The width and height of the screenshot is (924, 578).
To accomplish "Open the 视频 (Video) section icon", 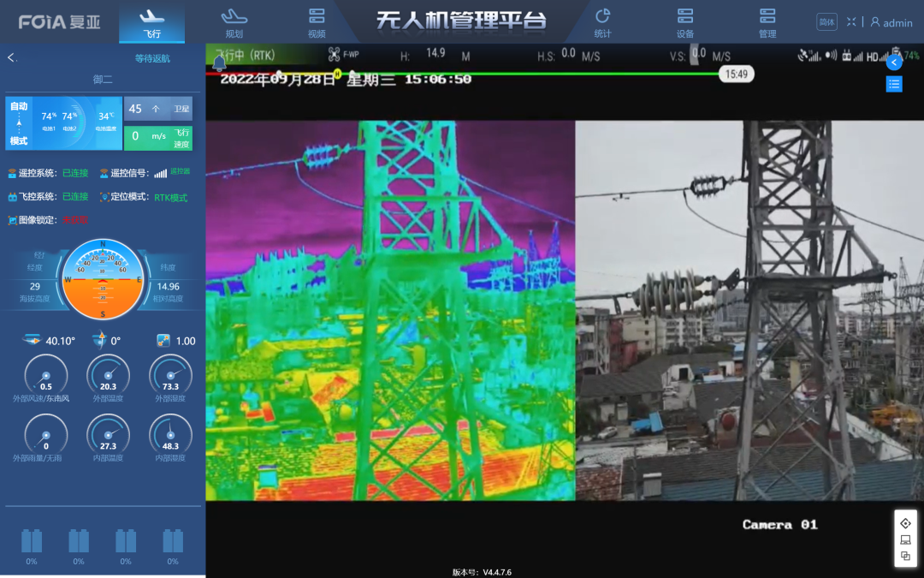I will (317, 23).
